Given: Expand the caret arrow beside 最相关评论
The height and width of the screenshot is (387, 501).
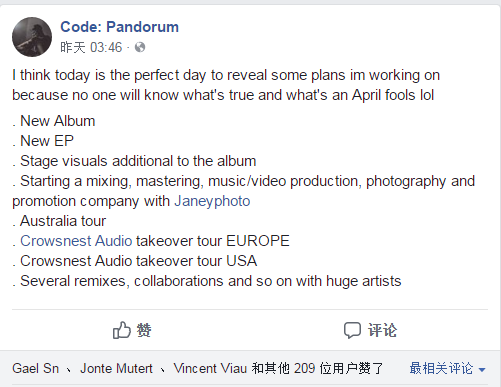Looking at the screenshot, I should [x=481, y=369].
